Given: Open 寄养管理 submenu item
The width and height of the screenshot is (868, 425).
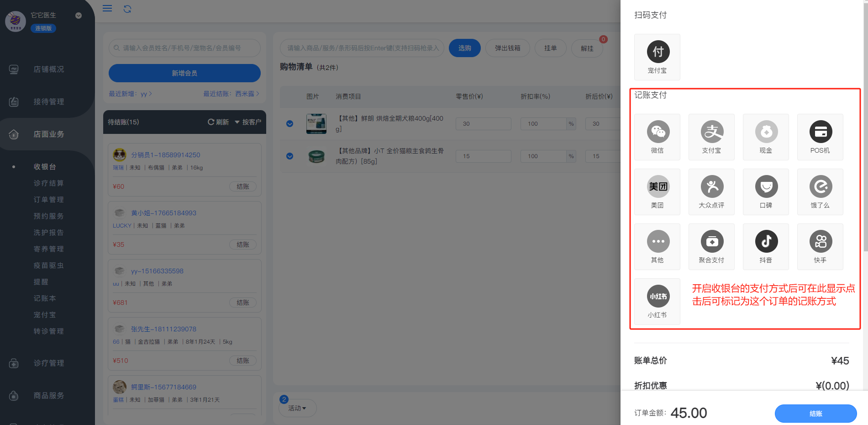Looking at the screenshot, I should point(48,249).
